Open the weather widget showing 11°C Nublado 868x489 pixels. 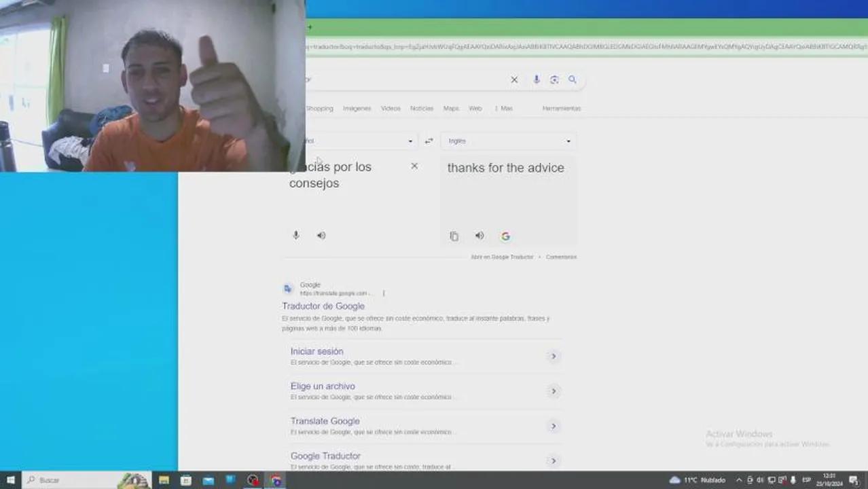tap(697, 480)
